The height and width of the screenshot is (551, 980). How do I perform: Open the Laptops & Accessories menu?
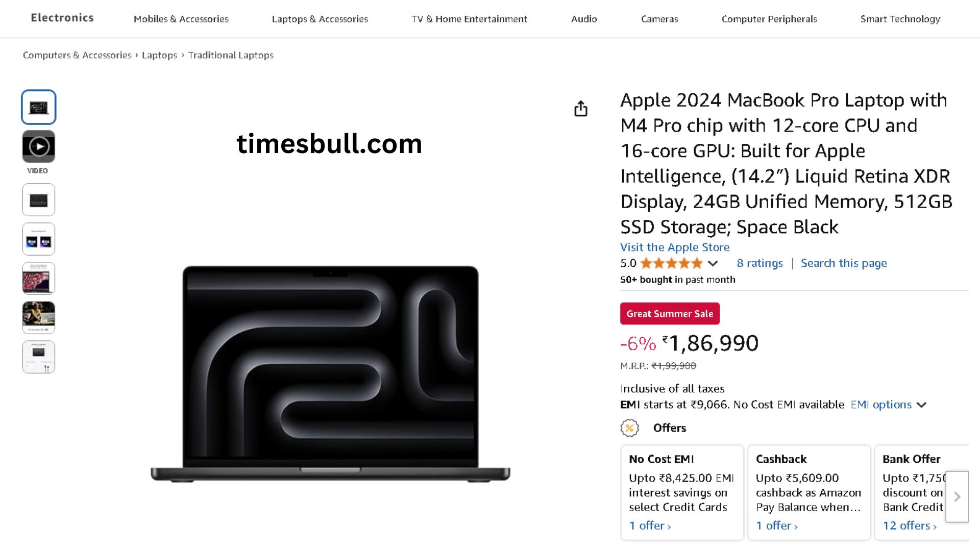(x=320, y=19)
